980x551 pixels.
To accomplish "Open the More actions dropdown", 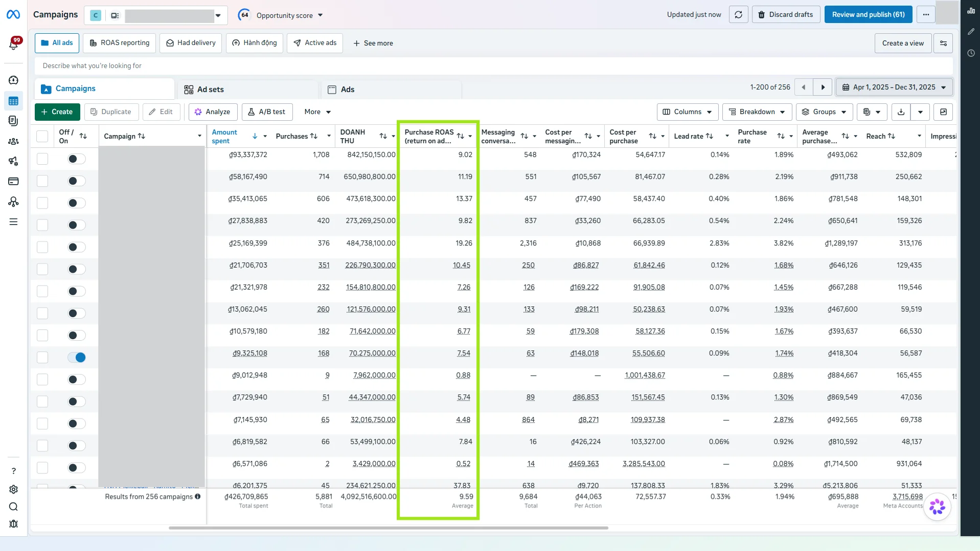I will [x=317, y=112].
